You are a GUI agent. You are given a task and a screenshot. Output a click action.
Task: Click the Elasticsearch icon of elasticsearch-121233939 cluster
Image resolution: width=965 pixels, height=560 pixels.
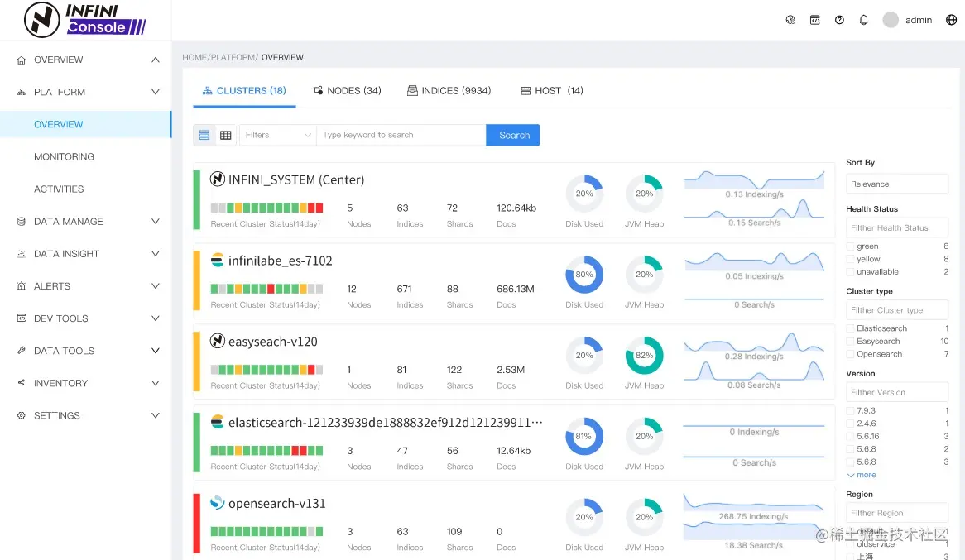tap(217, 422)
